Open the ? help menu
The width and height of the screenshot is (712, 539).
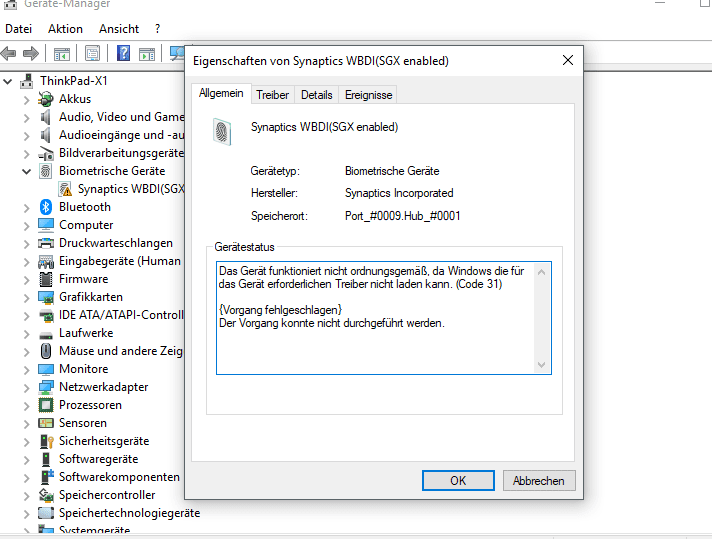[157, 29]
